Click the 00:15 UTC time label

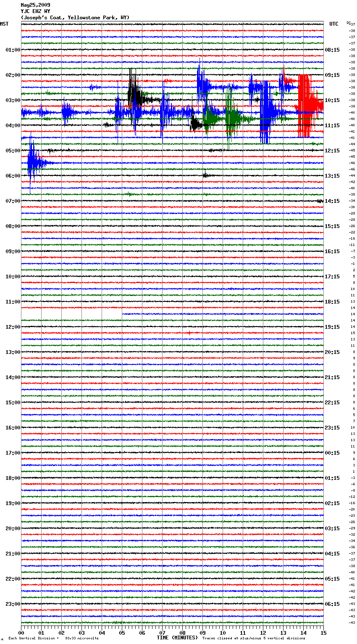(x=332, y=453)
